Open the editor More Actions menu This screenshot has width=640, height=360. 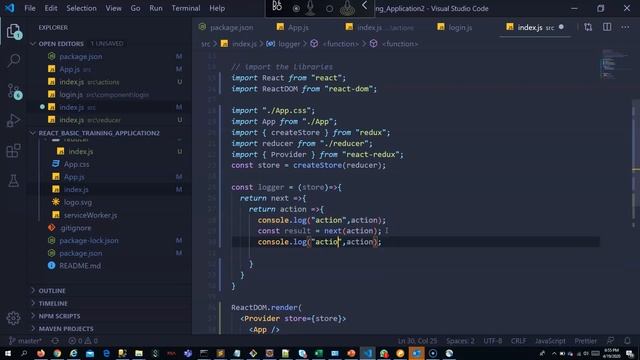625,27
